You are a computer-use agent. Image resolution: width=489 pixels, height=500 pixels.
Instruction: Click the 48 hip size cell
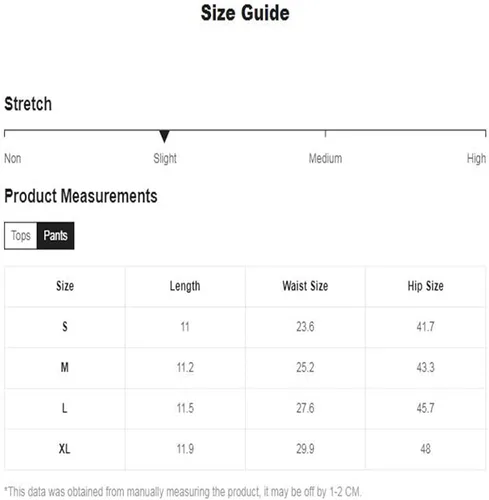[425, 449]
